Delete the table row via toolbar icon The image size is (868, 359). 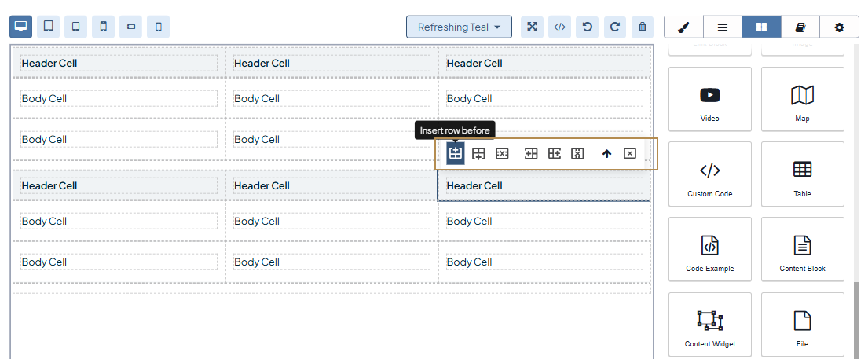(502, 153)
